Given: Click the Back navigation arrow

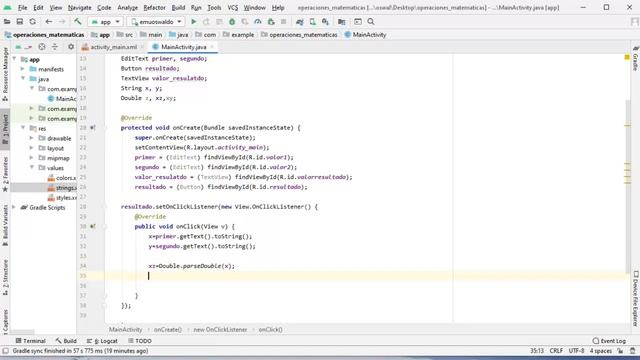Looking at the screenshot, I should click(x=49, y=22).
